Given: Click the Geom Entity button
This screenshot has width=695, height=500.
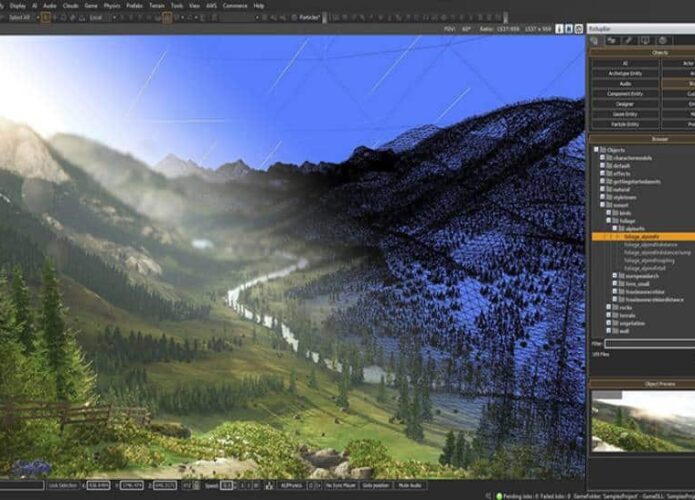Looking at the screenshot, I should pyautogui.click(x=625, y=114).
